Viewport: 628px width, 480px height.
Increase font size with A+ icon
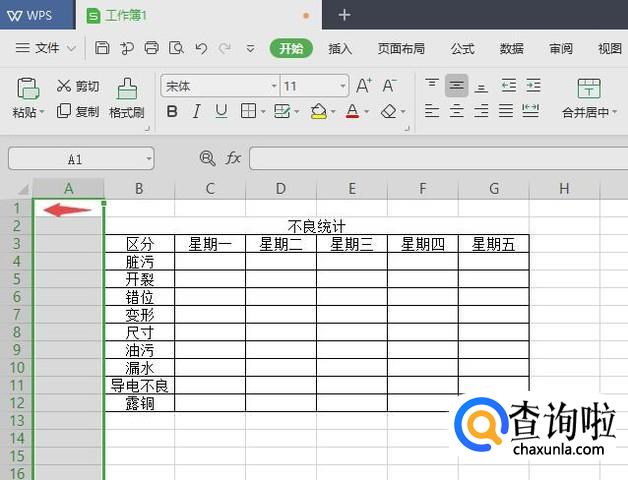point(364,85)
